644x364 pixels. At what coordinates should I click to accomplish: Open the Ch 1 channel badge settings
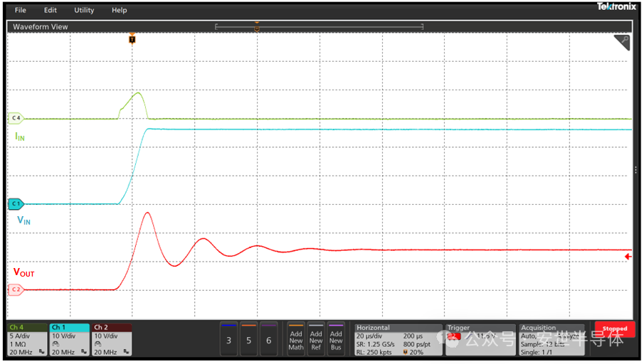(69, 339)
